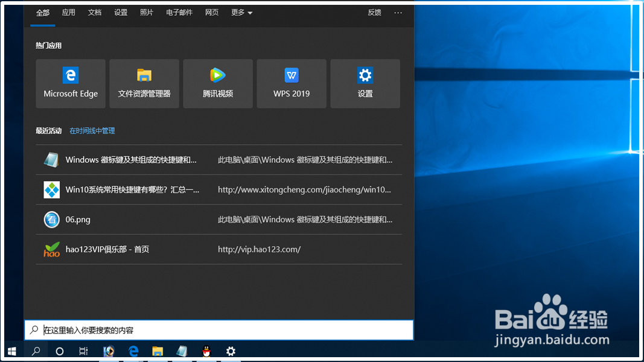Click the notebook icon of Windows 徽标键 activity

click(x=51, y=160)
